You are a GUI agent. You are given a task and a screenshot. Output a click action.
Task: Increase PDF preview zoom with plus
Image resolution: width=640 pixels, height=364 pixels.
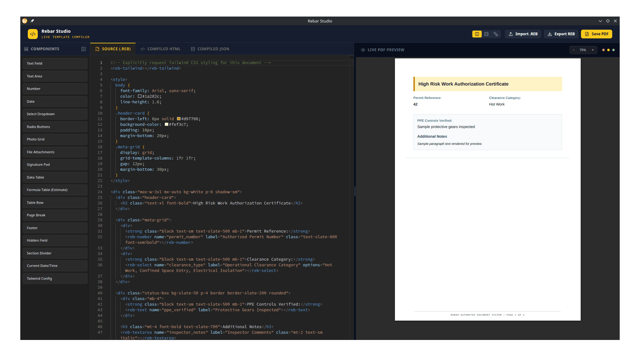[593, 50]
